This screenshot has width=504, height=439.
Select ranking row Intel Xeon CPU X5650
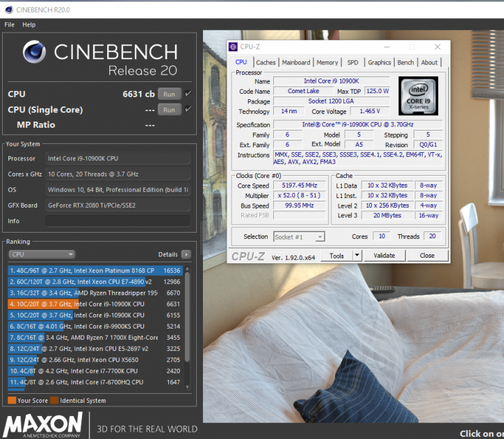coord(95,360)
